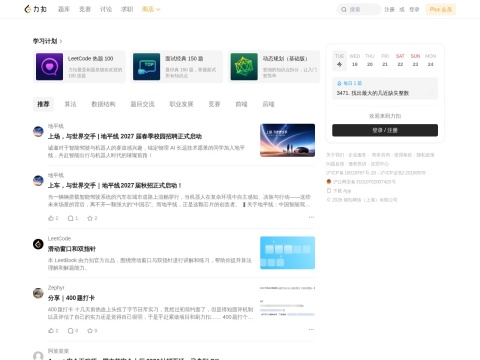Click the Zephyr user avatar

[38, 293]
